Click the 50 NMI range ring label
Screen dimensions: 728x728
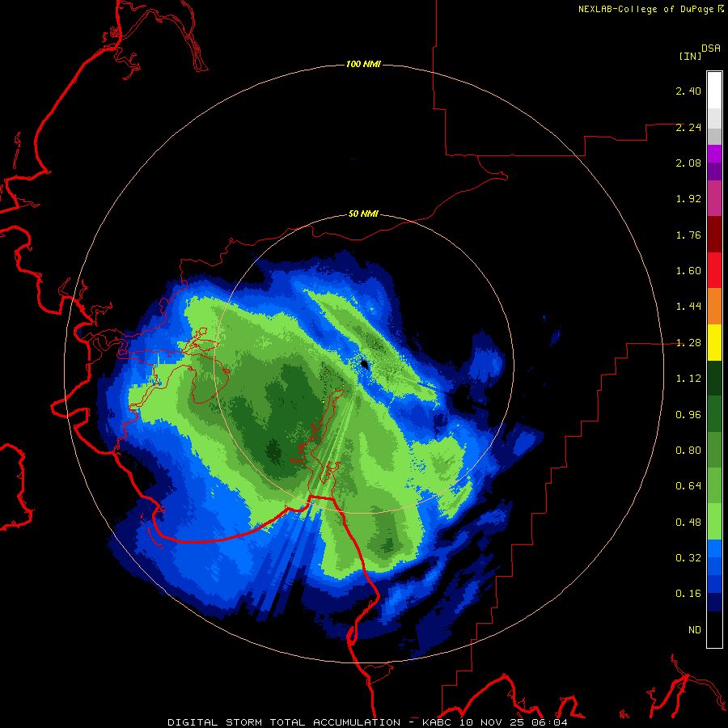tap(363, 214)
